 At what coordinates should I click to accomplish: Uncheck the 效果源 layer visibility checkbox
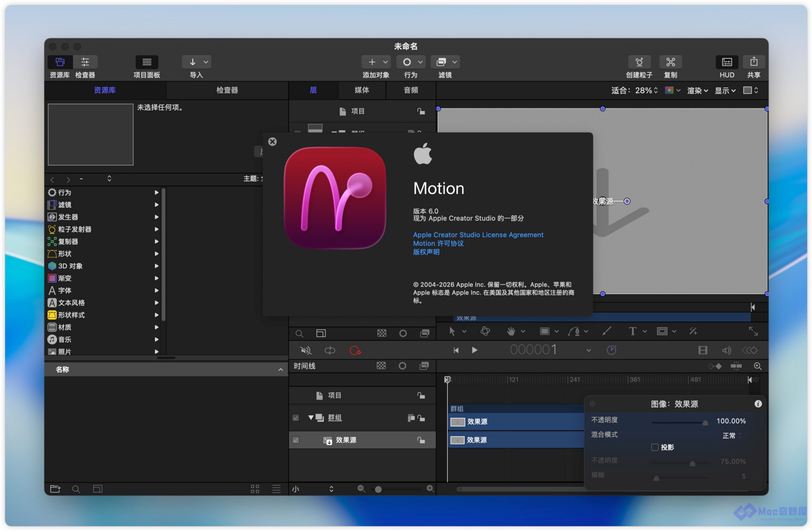click(x=295, y=440)
